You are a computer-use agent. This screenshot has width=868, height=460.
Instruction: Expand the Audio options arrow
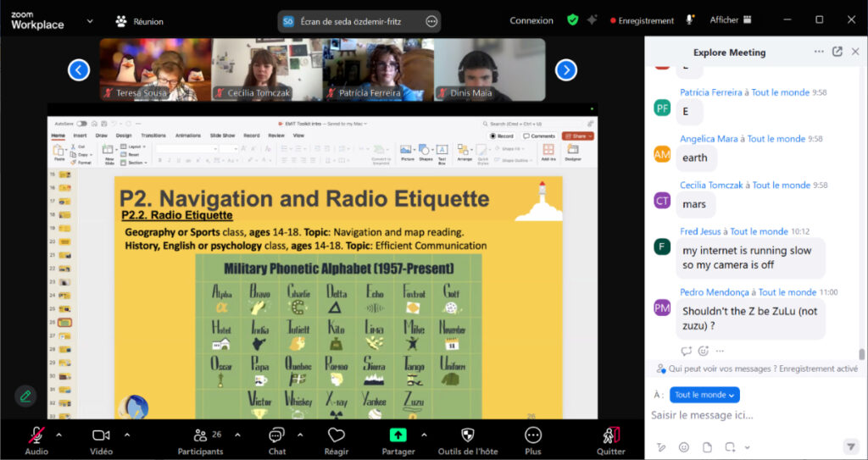59,435
